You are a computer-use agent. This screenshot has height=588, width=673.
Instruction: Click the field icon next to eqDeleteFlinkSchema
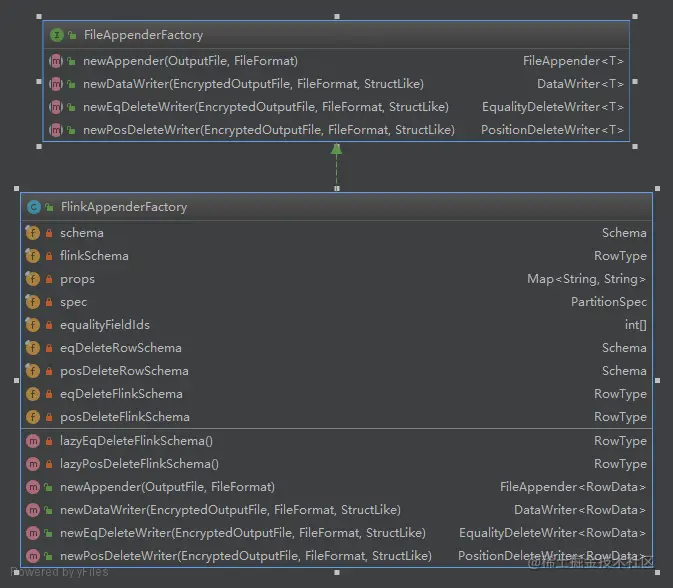(33, 394)
